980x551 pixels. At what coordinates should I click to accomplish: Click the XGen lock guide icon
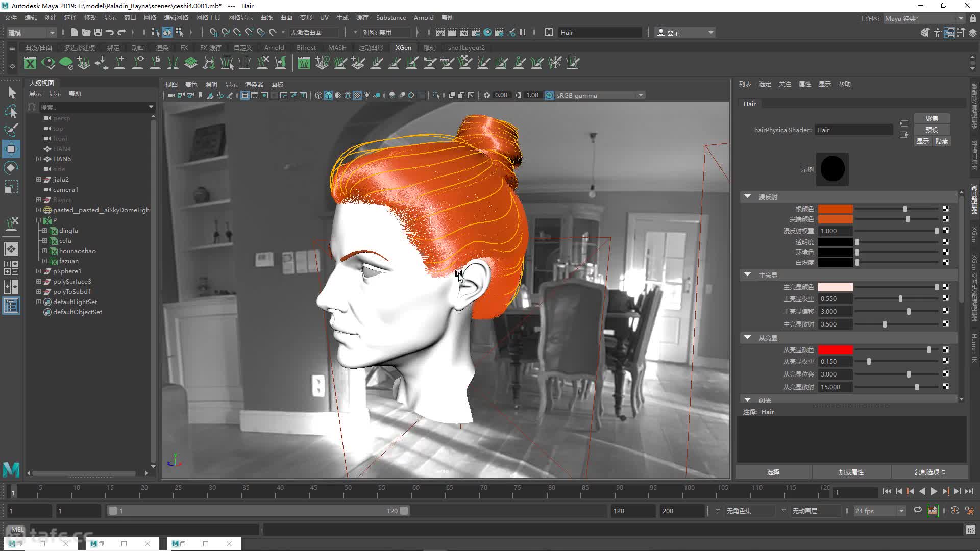tap(155, 63)
